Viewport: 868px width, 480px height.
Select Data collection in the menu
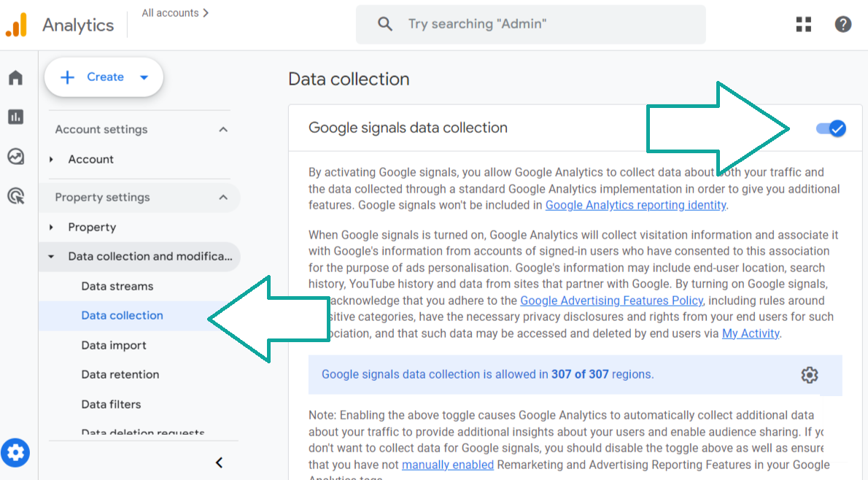[123, 316]
